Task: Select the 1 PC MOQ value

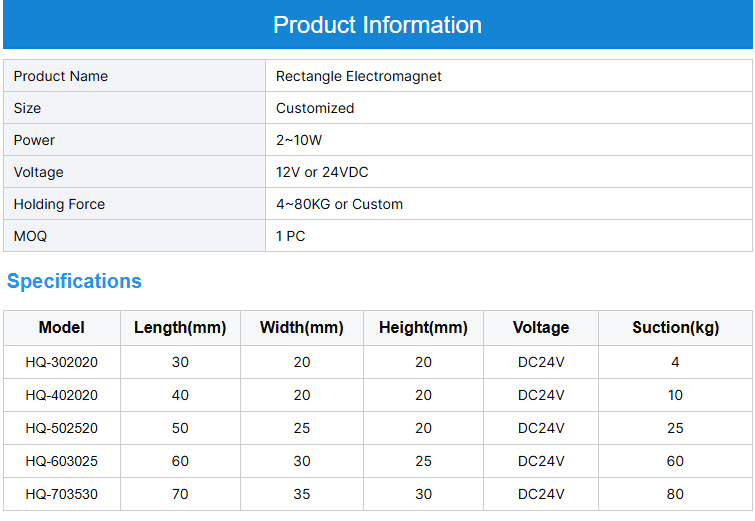Action: point(291,236)
